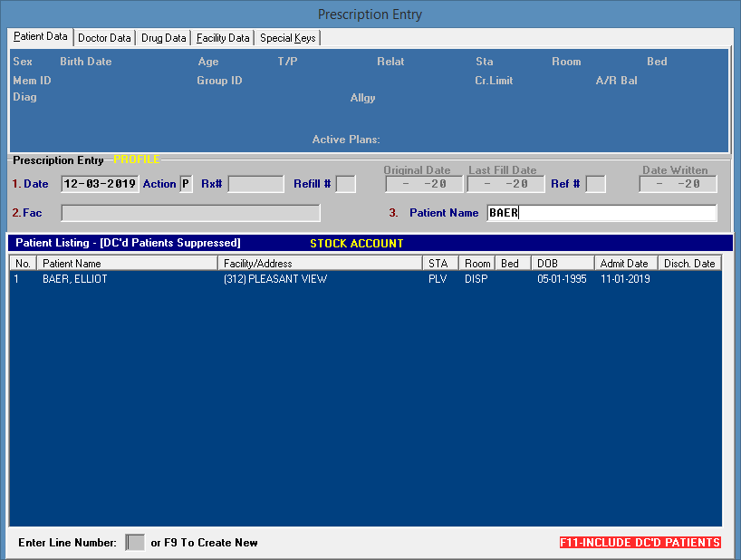Click the DOB column header

click(x=563, y=264)
